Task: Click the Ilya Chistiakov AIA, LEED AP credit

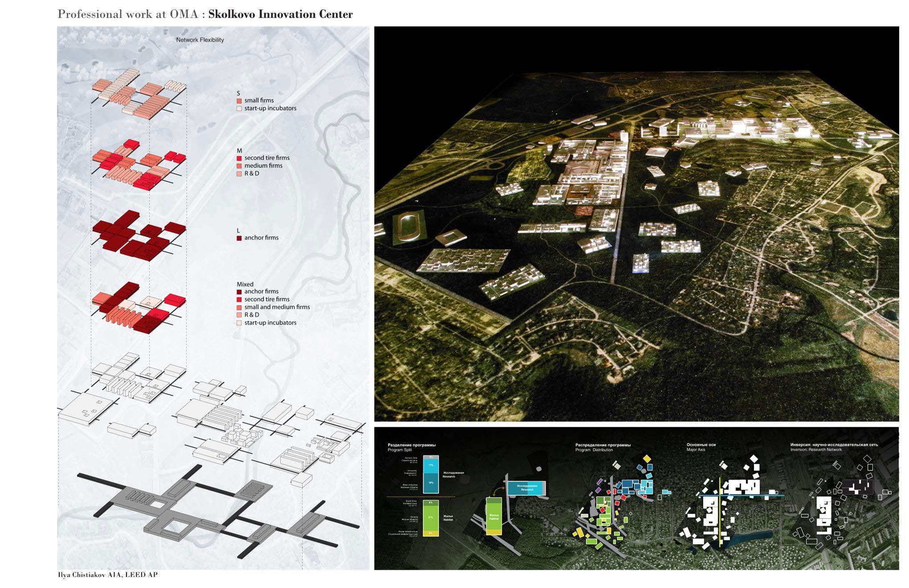Action: tap(108, 575)
